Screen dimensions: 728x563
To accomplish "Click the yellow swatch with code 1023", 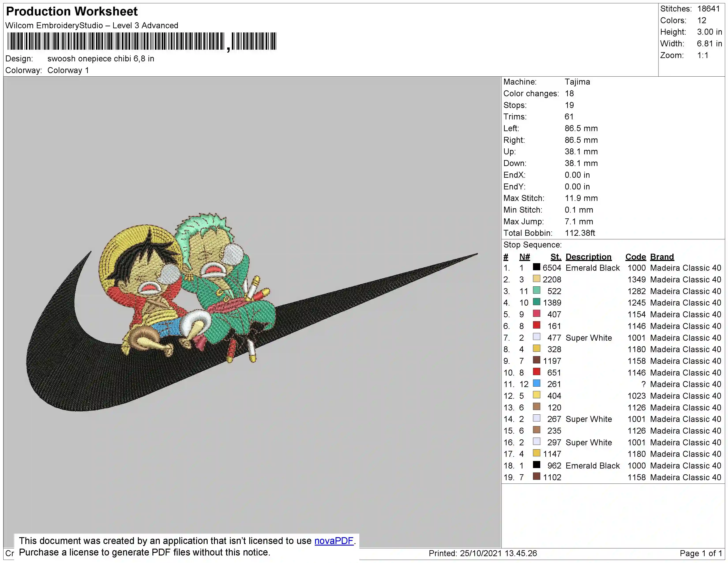I will [x=536, y=395].
